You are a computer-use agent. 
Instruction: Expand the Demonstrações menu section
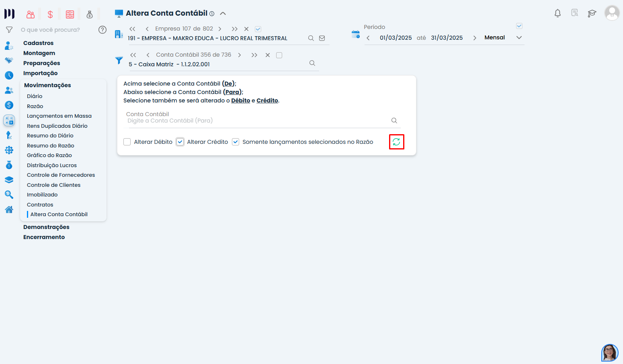coord(46,227)
